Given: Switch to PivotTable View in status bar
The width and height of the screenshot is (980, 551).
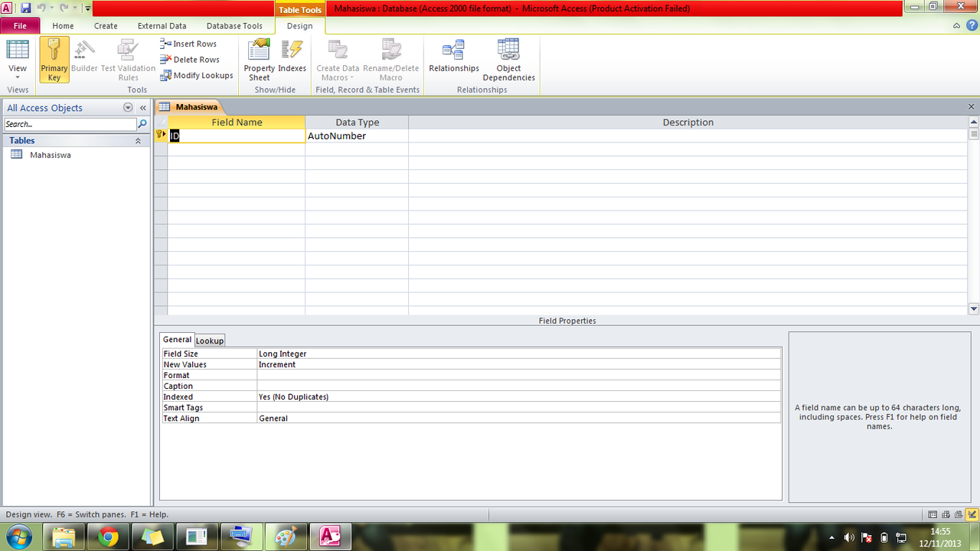Looking at the screenshot, I should (x=946, y=514).
